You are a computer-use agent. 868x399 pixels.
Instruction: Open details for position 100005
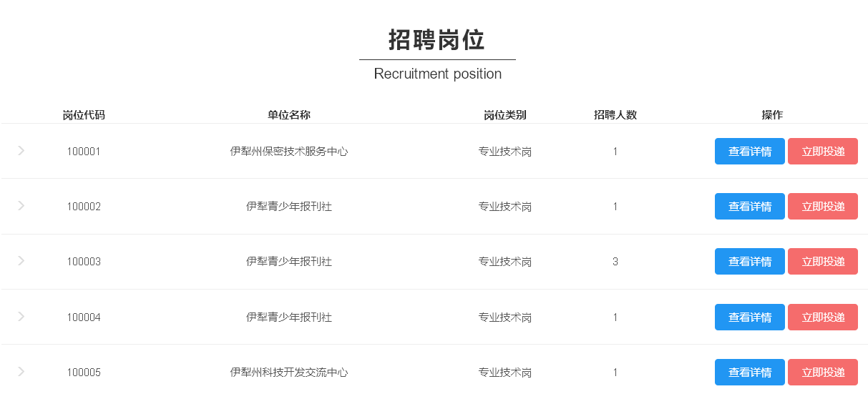coord(749,373)
